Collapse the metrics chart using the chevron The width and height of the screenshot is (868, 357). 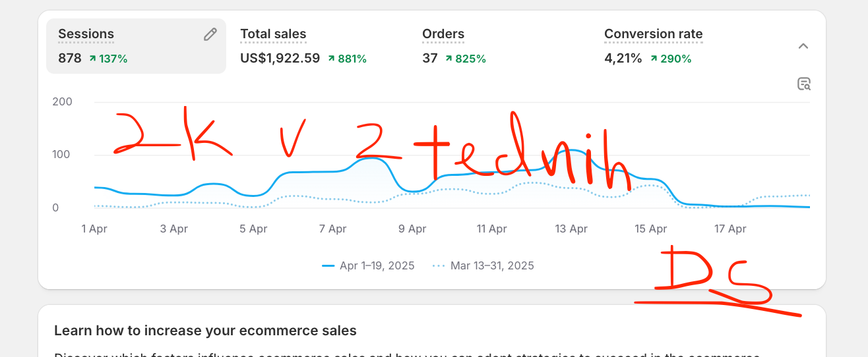pos(803,46)
